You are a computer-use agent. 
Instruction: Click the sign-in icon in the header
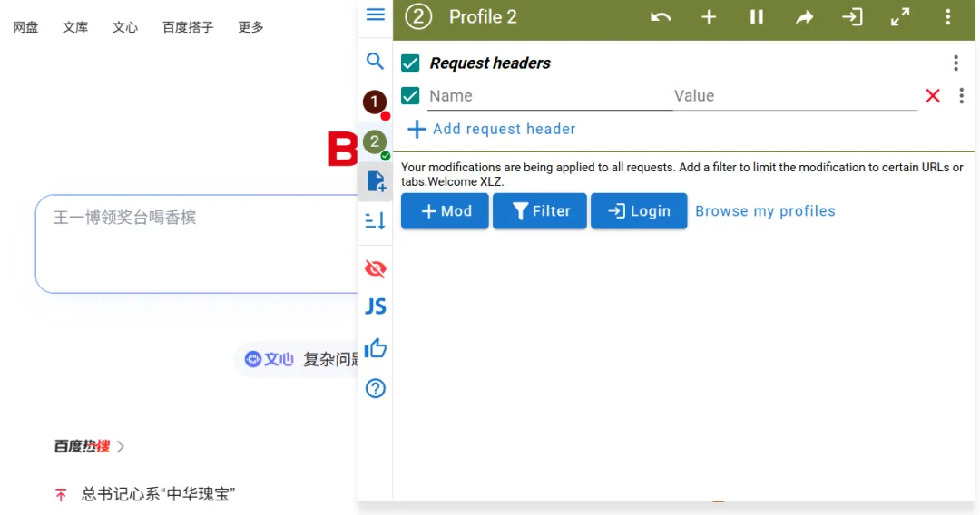[x=852, y=17]
